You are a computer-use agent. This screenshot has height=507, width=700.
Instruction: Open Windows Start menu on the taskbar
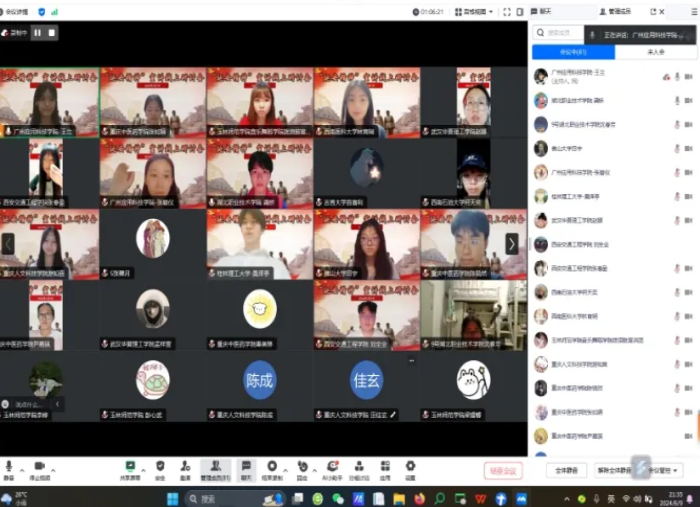[x=171, y=498]
